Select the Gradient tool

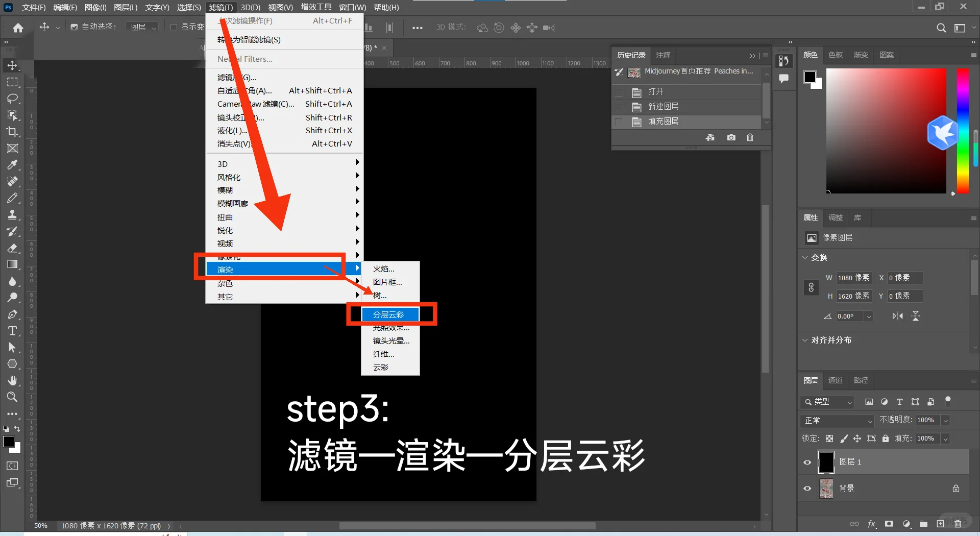coord(12,264)
